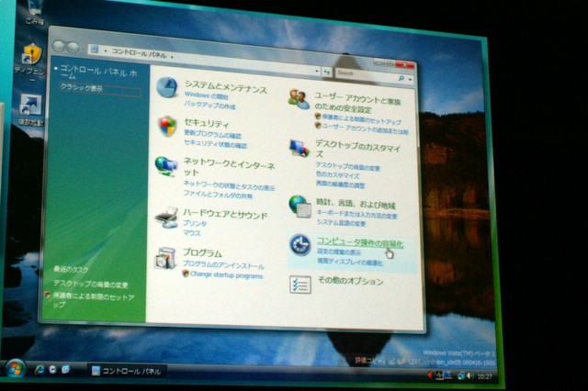
Task: Click the ハードウェアとサウンド printer icon
Action: click(166, 218)
